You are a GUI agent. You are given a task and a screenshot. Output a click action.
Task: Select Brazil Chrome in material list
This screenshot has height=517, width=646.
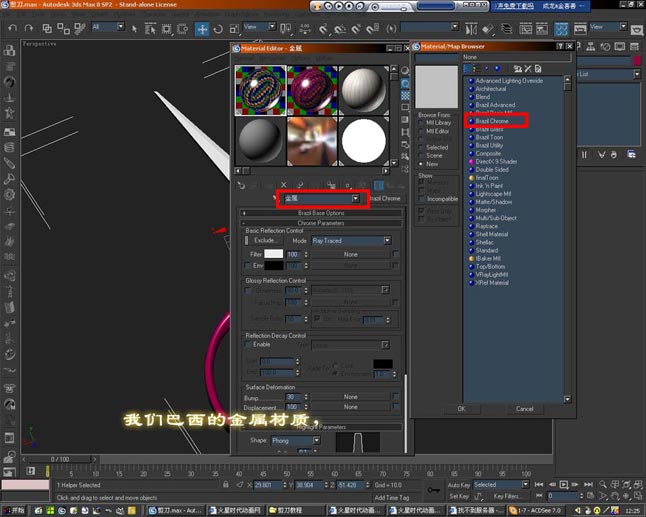tap(492, 121)
